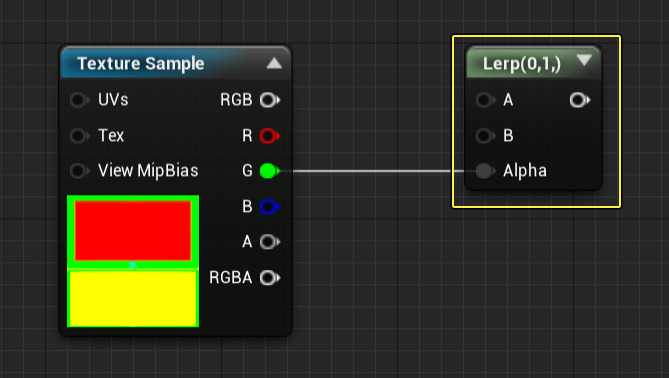This screenshot has width=669, height=378.
Task: Click the Tex input pin
Action: (79, 136)
